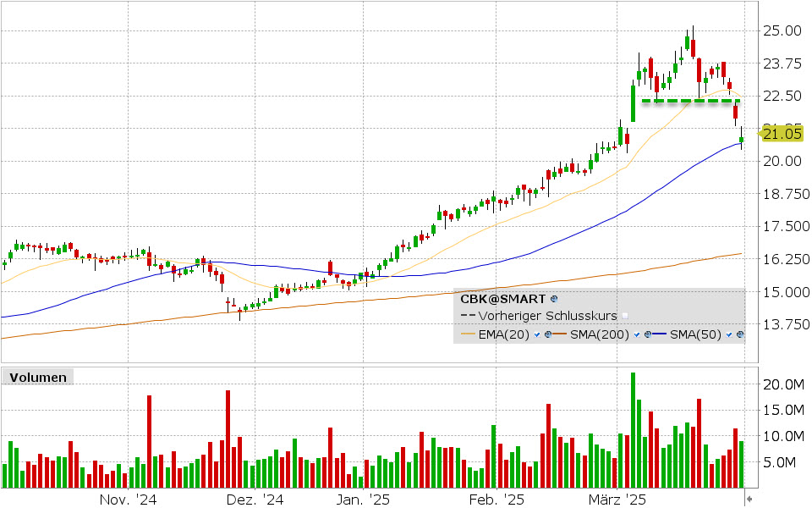Click the 23.75 price axis label

[782, 63]
